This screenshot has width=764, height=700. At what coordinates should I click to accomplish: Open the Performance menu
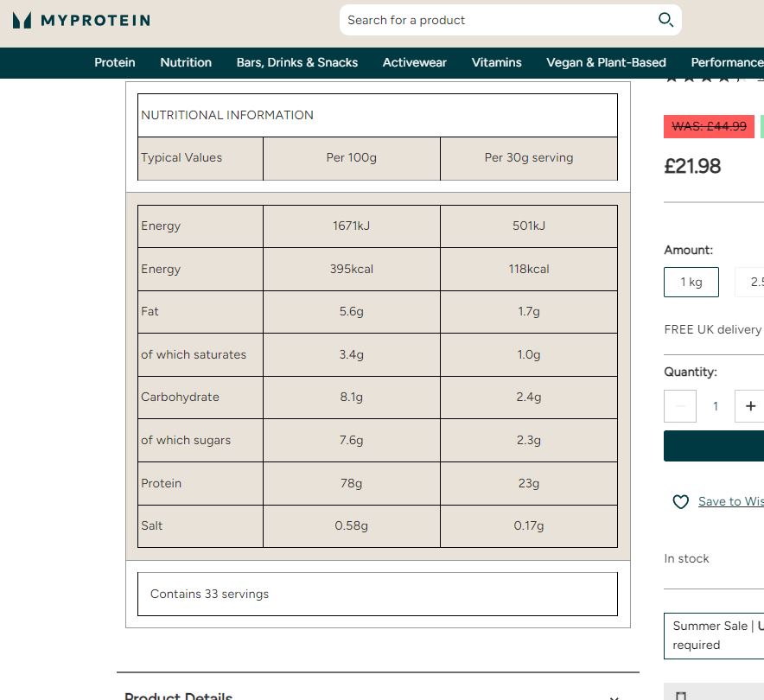pos(727,62)
